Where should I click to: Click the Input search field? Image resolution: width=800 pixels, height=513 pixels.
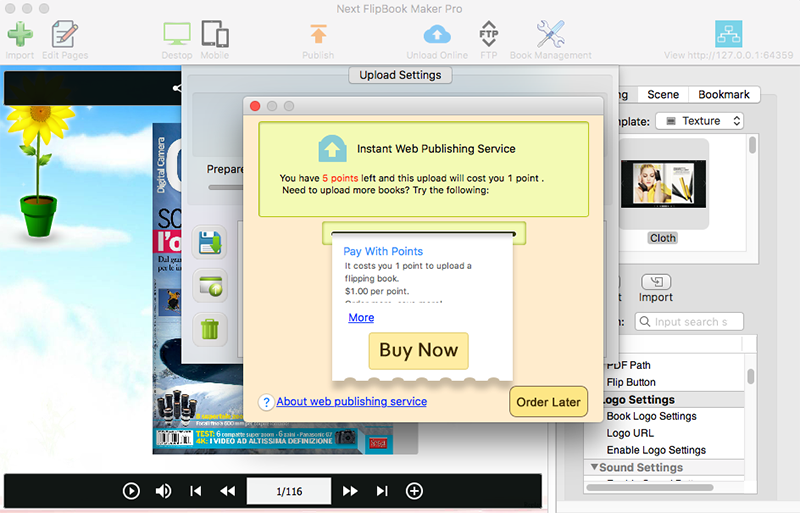[689, 322]
